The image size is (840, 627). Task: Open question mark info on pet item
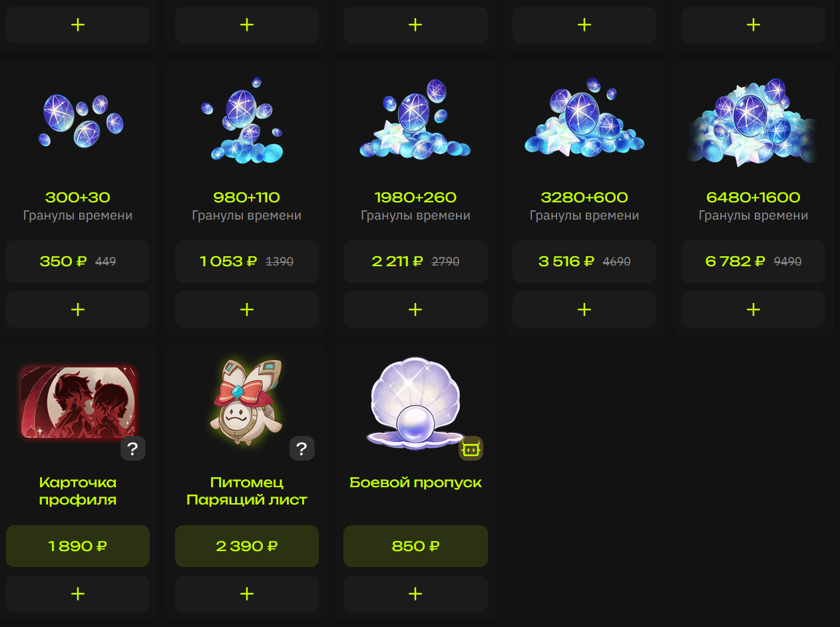tap(302, 449)
